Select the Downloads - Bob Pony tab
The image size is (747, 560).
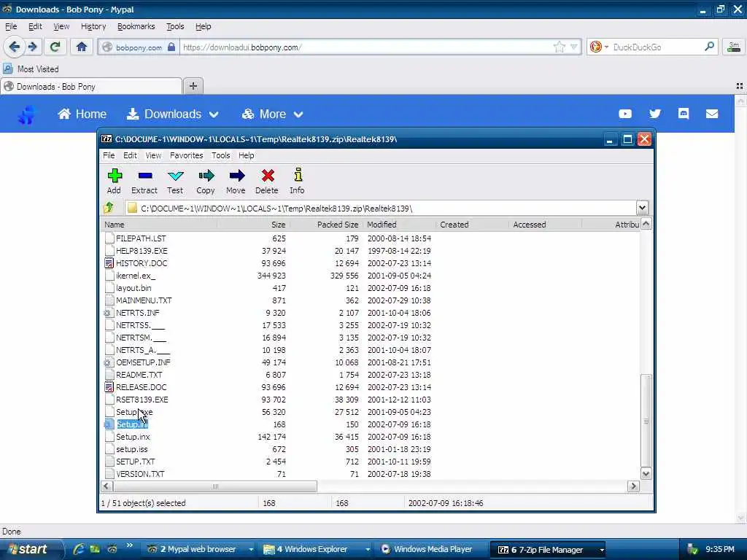(91, 86)
